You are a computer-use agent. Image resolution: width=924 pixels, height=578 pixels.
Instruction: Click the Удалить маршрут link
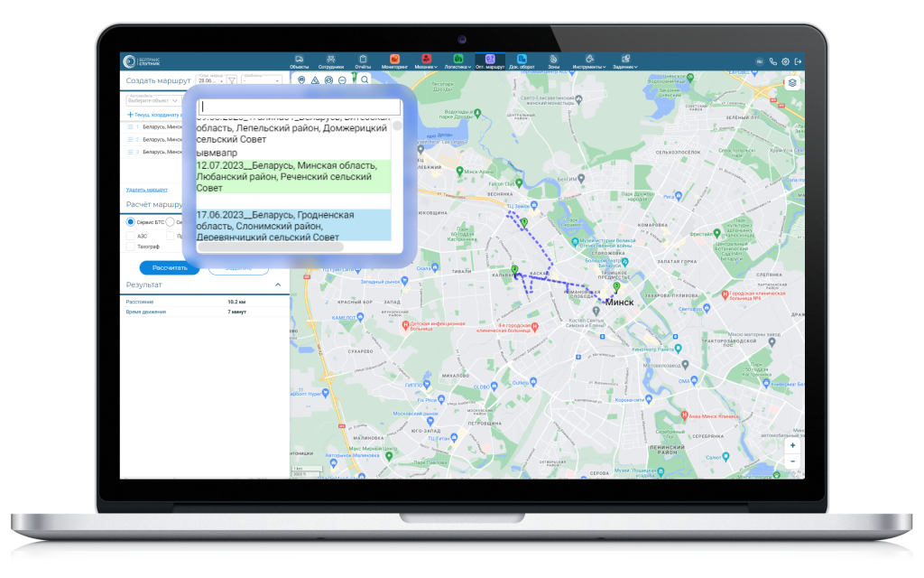click(146, 190)
